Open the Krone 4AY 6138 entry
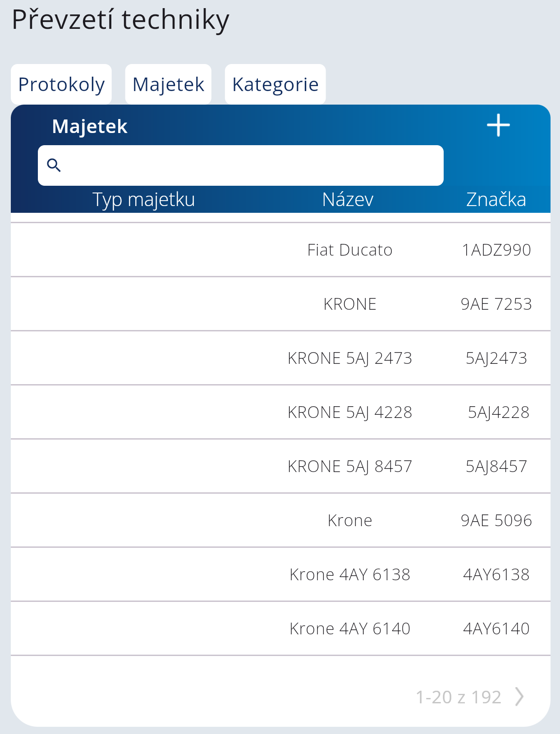Screen dimensions: 560x734 tap(350, 574)
